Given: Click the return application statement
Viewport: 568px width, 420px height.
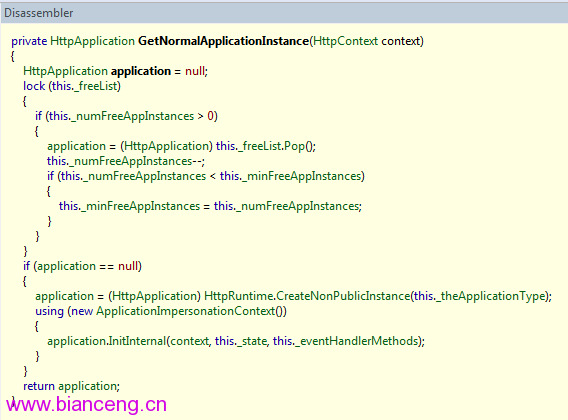Looking at the screenshot, I should (71, 386).
